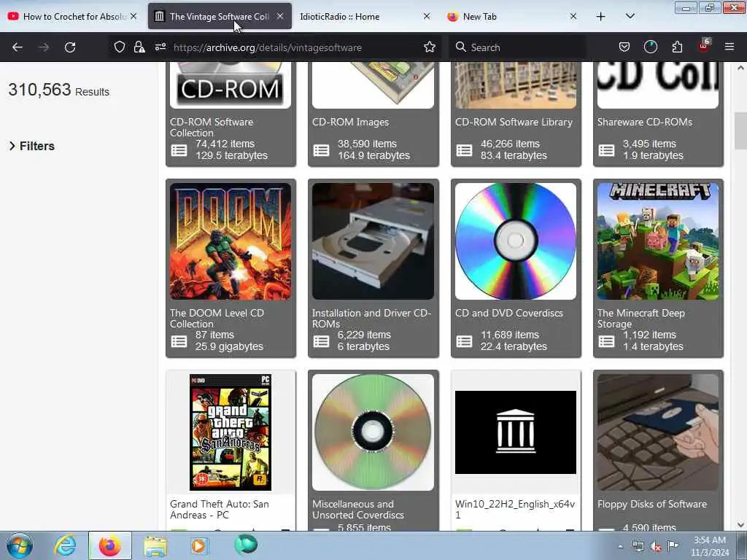Image resolution: width=747 pixels, height=560 pixels.
Task: Open the site permissions icon in address bar
Action: 160,47
